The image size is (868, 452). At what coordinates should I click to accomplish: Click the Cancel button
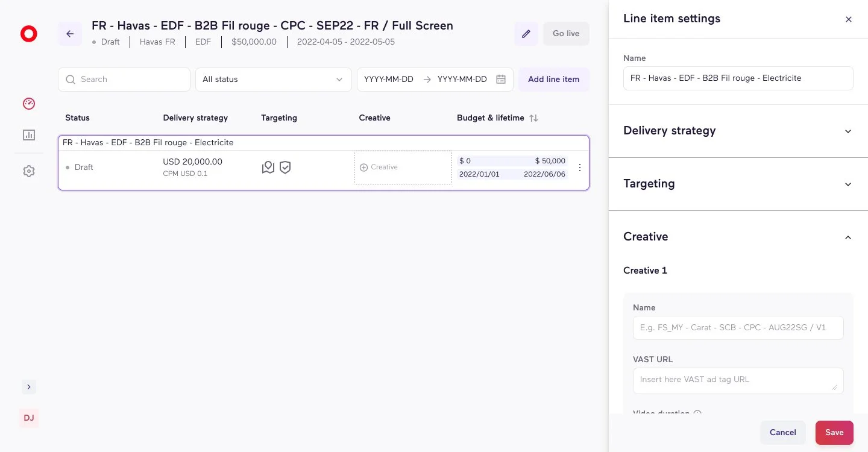click(x=783, y=432)
